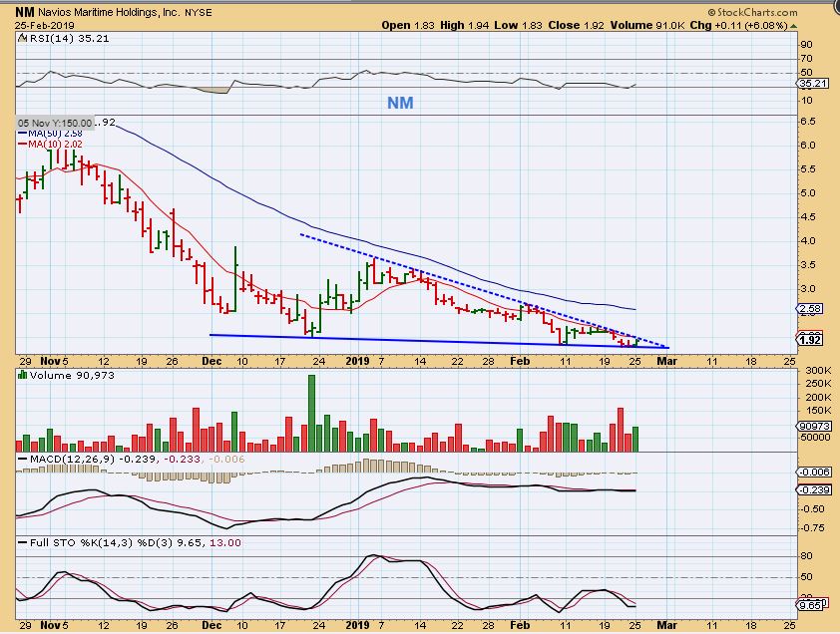The height and width of the screenshot is (634, 840).
Task: Click the MA(50) 2.58 legend entry
Action: tap(50, 134)
